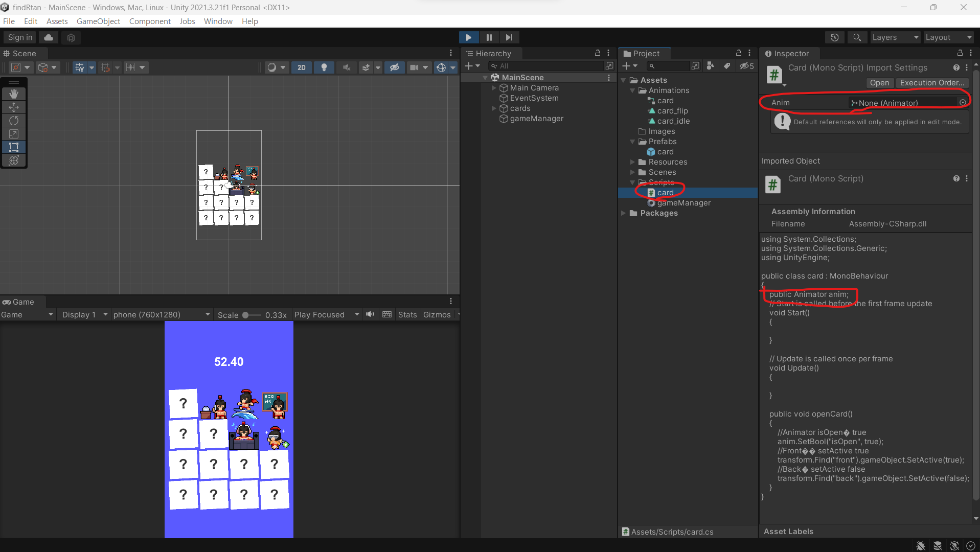Expand the cards object in Hierarchy
980x552 pixels.
point(494,108)
